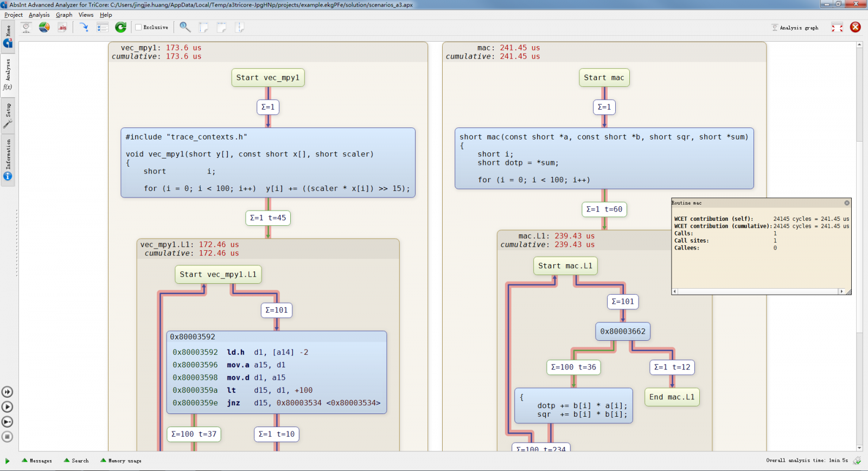Click the Σ=1 t=60 edge label
Screen dimensions: 868x471
604,209
